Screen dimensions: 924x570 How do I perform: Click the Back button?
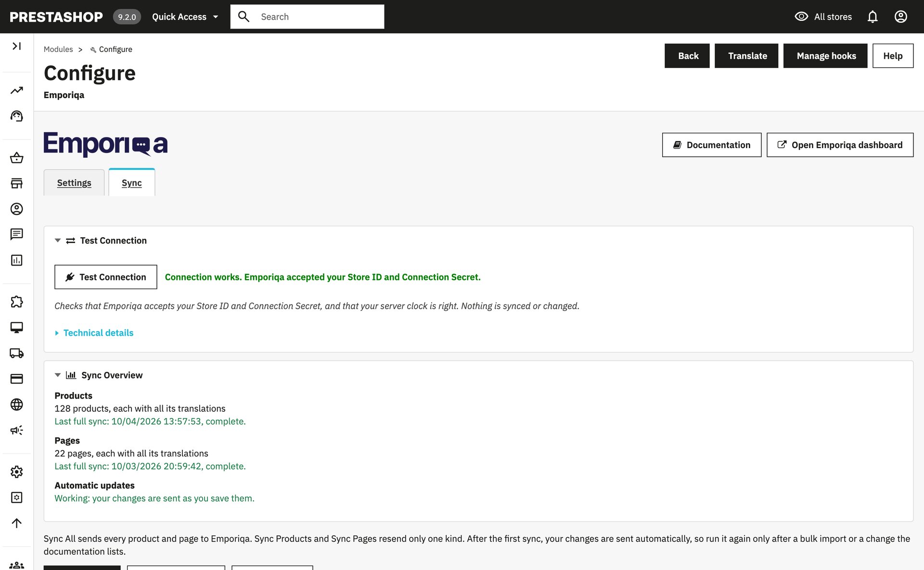[x=687, y=56]
